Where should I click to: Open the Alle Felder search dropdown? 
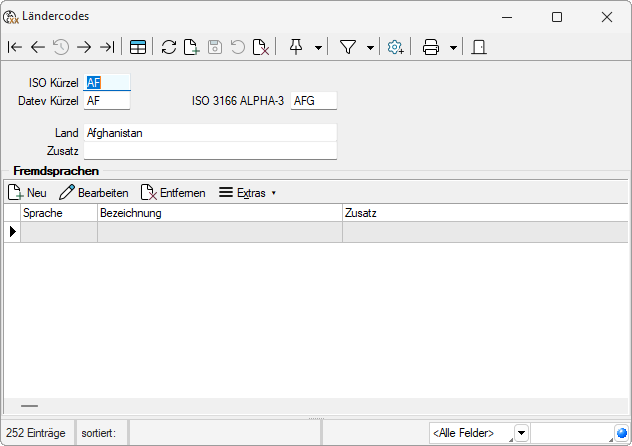tap(521, 433)
